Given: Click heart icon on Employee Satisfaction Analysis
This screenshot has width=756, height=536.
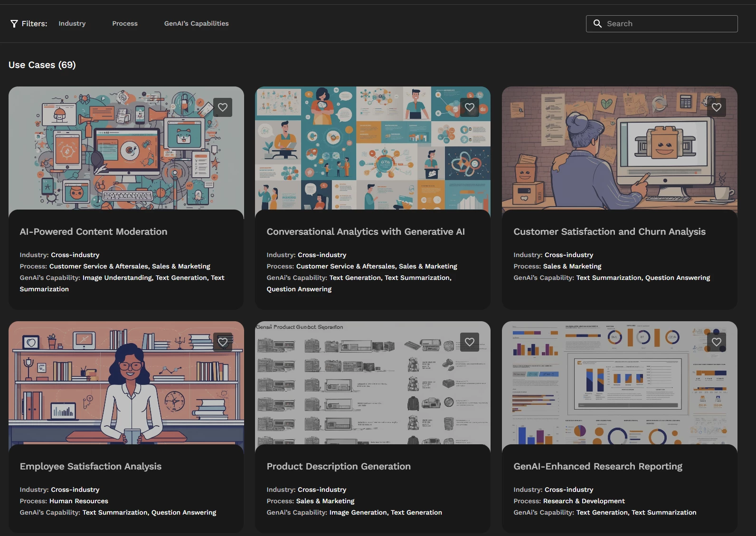Looking at the screenshot, I should tap(223, 342).
